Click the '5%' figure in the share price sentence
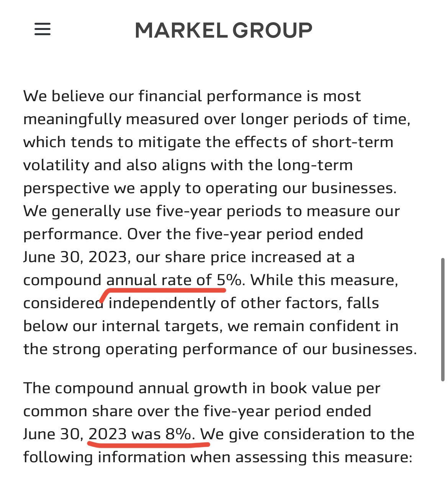The image size is (448, 481). point(229,280)
